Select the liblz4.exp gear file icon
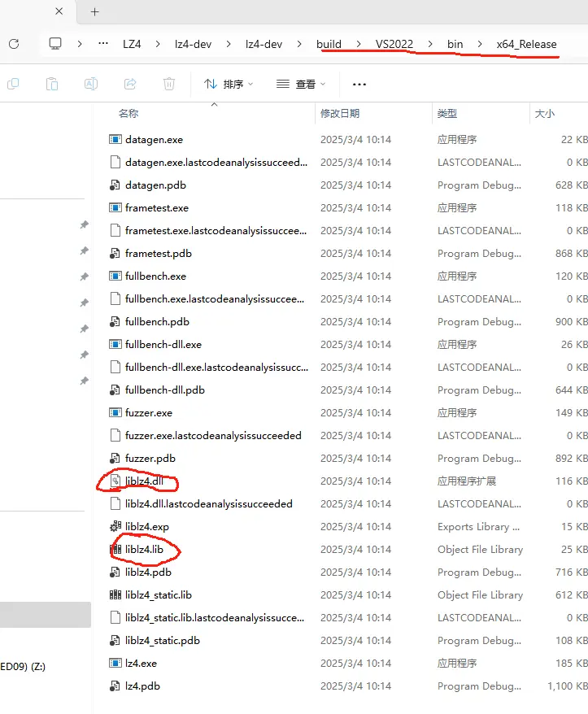The height and width of the screenshot is (714, 588). 115,526
